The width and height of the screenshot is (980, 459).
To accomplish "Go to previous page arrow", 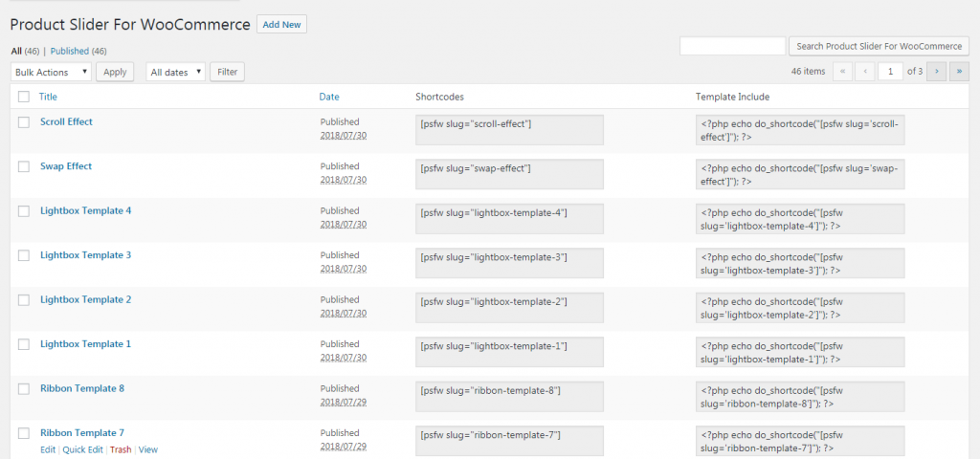I will tap(865, 72).
